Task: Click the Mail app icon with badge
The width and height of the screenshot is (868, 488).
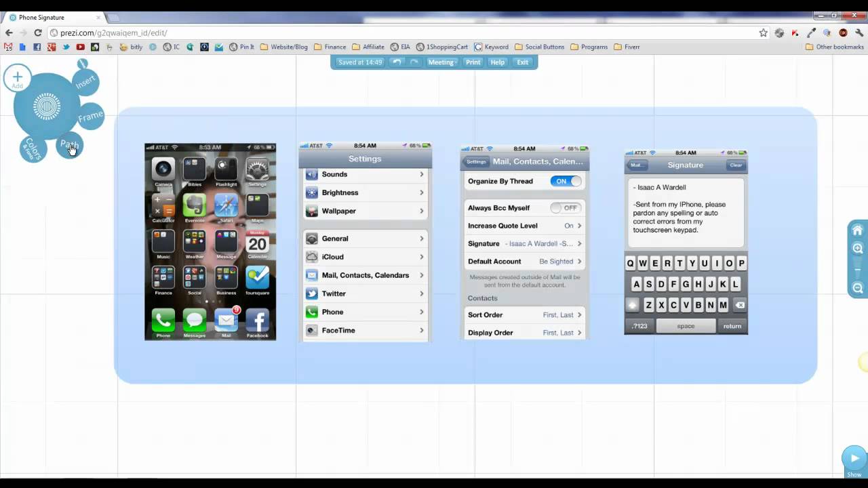Action: pyautogui.click(x=226, y=320)
